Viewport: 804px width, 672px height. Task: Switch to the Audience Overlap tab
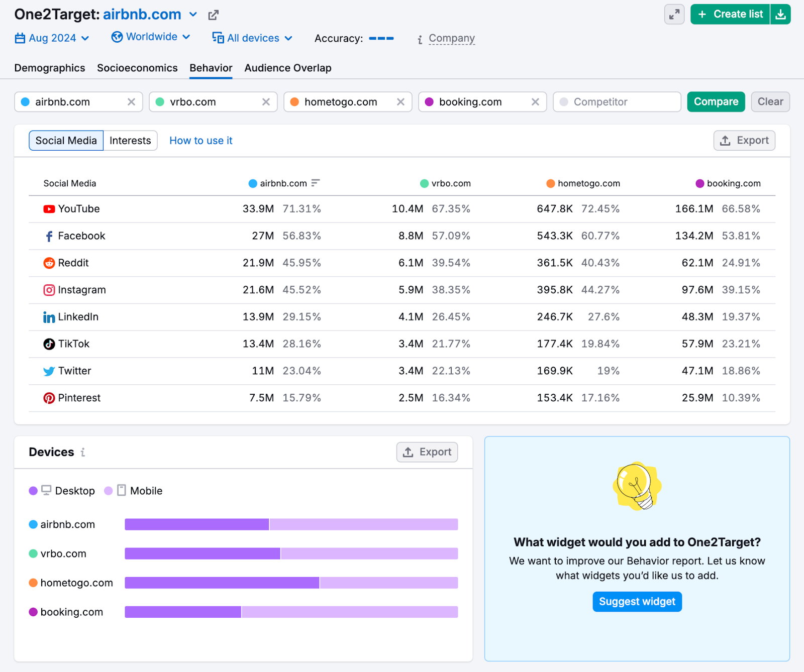point(288,68)
